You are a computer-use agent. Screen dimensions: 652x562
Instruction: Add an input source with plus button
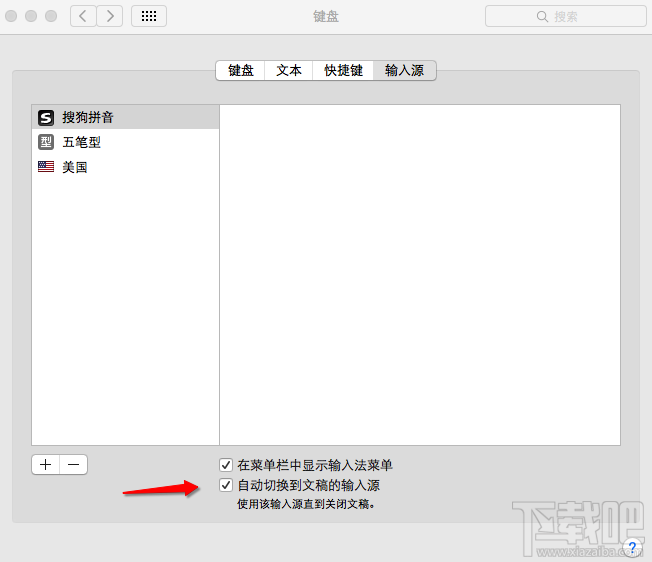point(46,464)
